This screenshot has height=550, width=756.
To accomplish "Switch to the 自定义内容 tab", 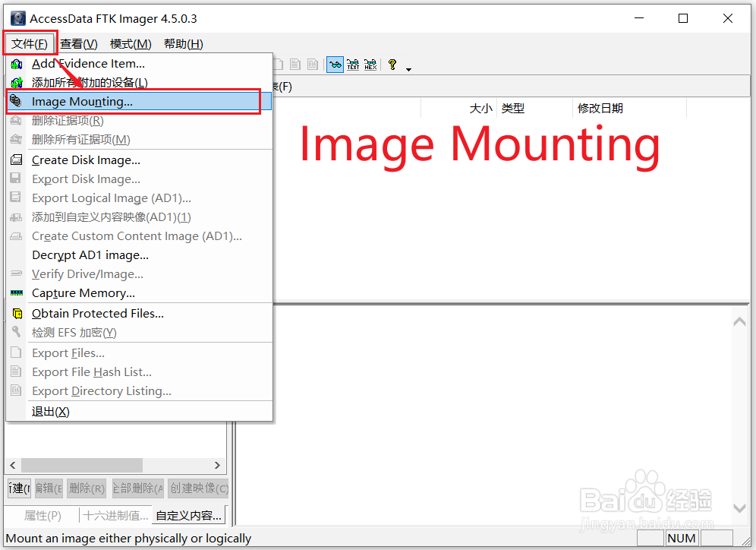I will tap(188, 515).
